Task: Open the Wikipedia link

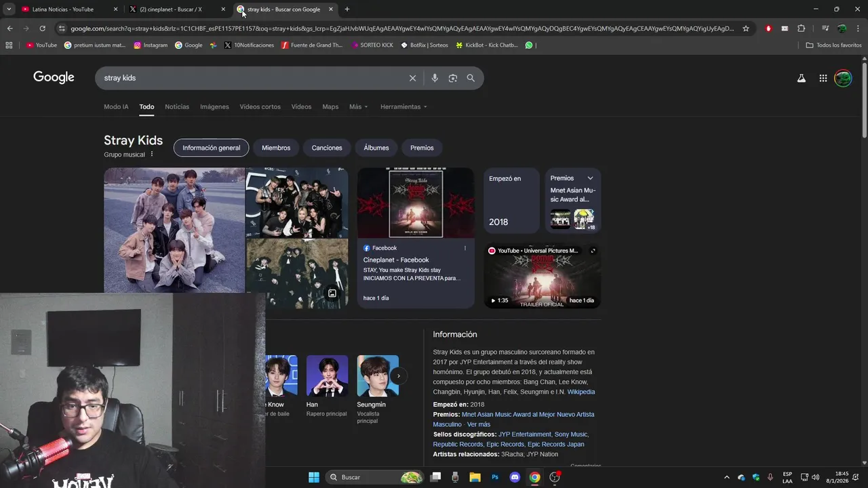Action: (581, 392)
